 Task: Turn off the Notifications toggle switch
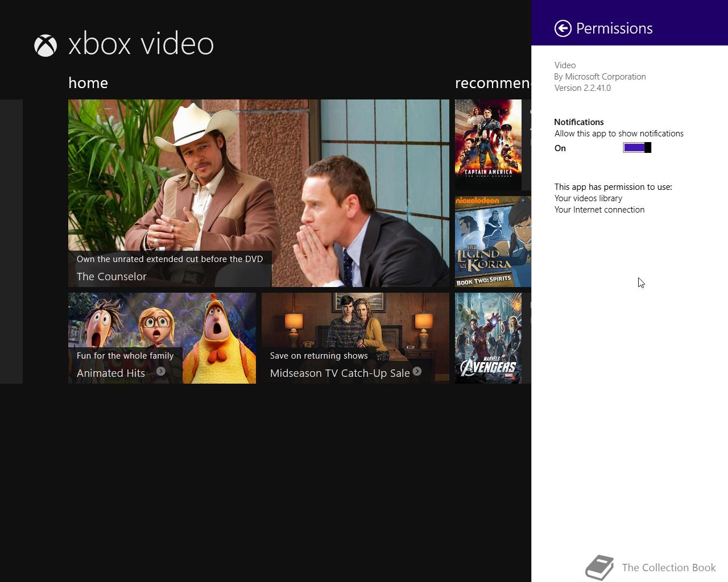(637, 148)
